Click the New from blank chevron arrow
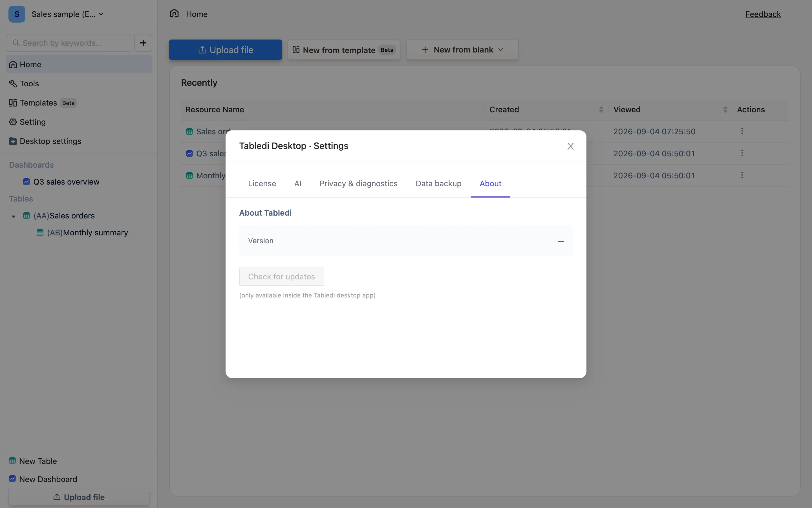This screenshot has height=508, width=812. tap(501, 50)
